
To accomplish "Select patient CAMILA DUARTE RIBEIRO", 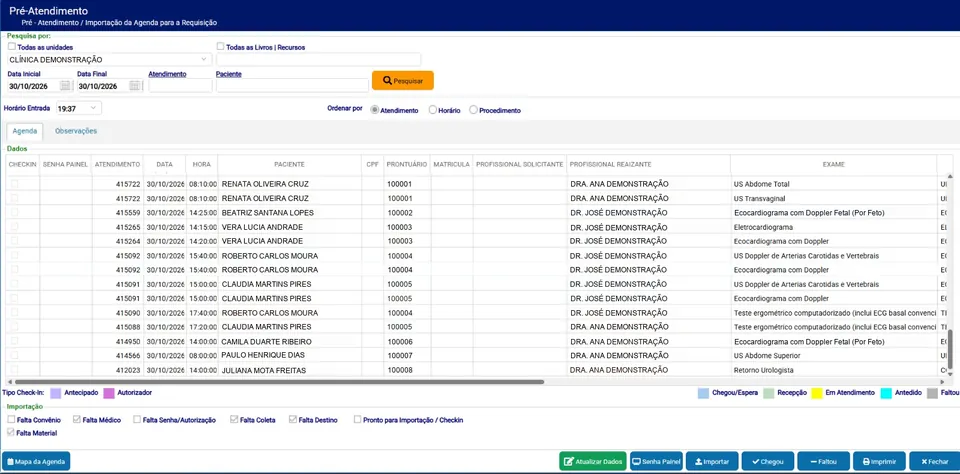I will point(266,341).
